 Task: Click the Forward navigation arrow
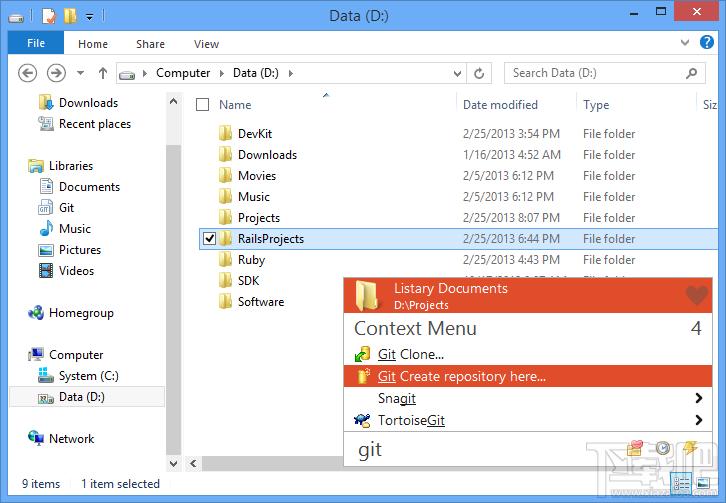[56, 73]
